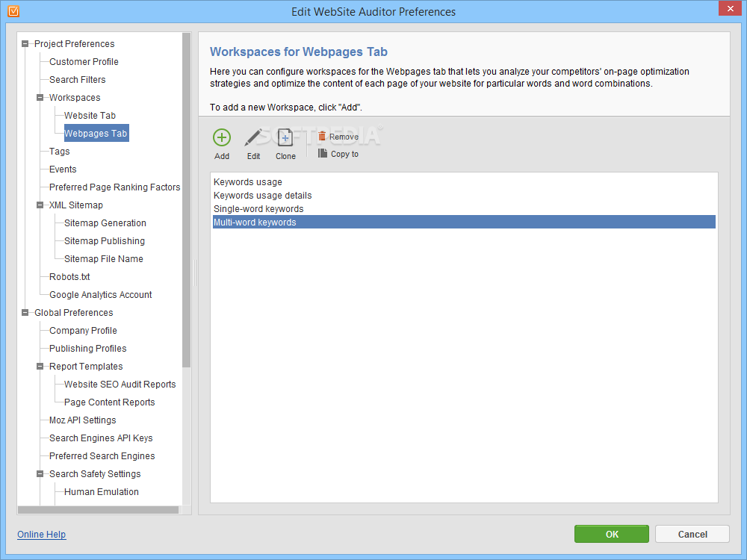
Task: Select the Keywords usage details workspace
Action: (x=464, y=195)
